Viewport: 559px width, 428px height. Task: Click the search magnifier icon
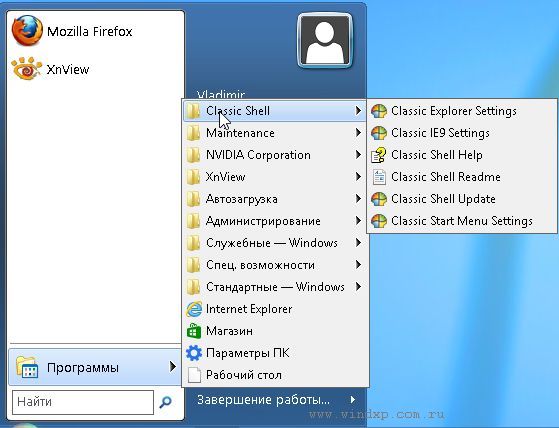click(165, 402)
